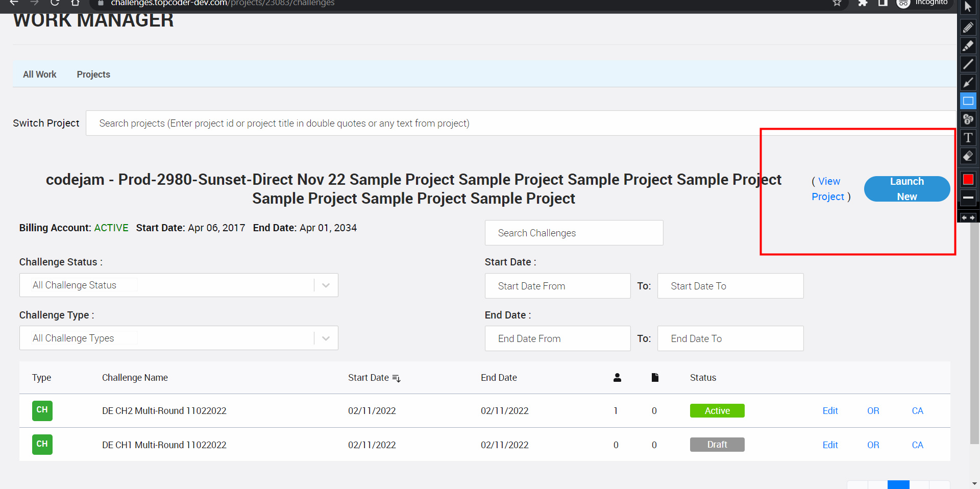The height and width of the screenshot is (489, 980).
Task: Select the pencil drawing tool
Action: coord(968,27)
